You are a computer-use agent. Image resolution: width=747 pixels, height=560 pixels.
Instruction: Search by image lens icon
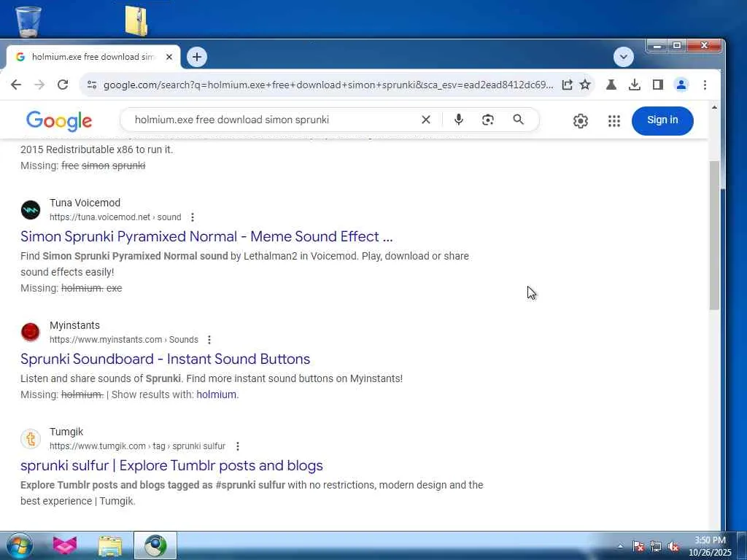coord(488,120)
